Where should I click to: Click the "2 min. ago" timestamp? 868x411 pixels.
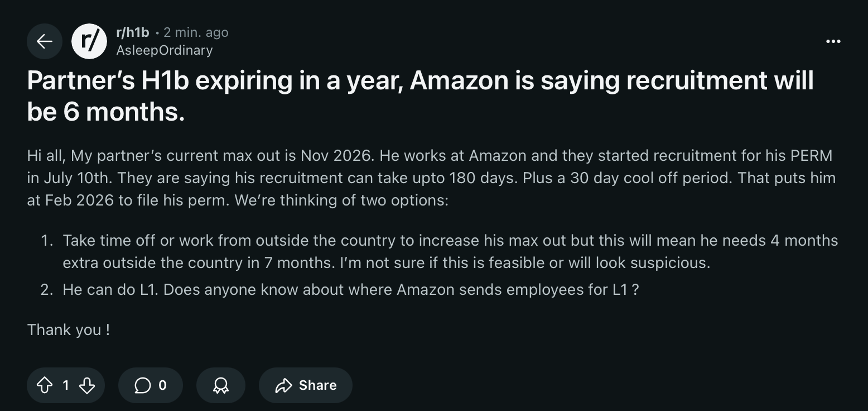click(196, 32)
